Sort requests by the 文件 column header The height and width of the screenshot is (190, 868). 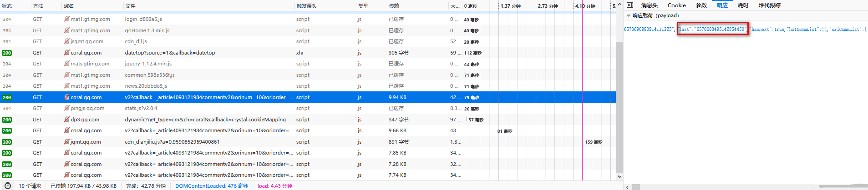click(x=209, y=6)
